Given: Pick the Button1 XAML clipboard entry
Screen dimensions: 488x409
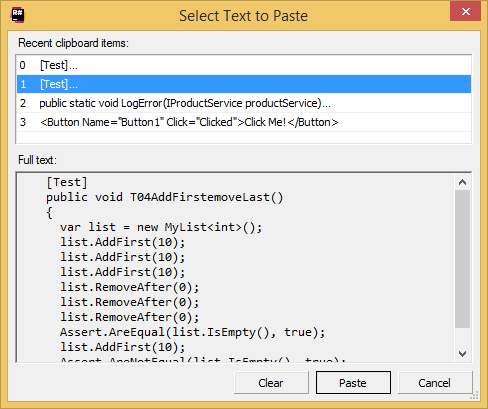Looking at the screenshot, I should click(244, 122).
